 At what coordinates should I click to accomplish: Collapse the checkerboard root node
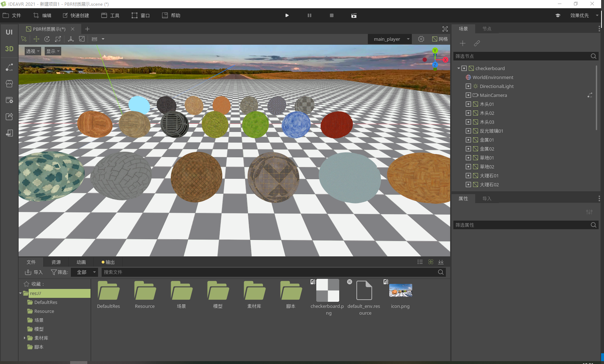459,68
